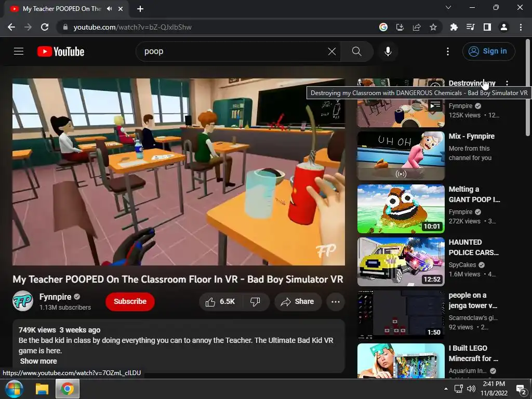
Task: Click the Google icon in address bar
Action: 383,27
